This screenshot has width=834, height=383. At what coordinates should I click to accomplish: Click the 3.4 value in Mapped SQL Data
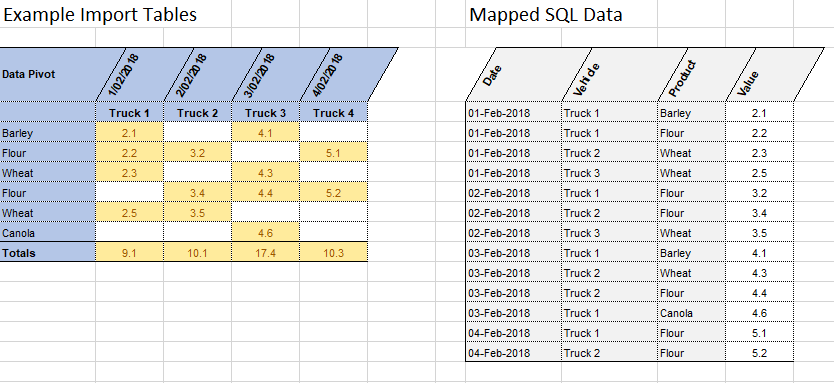click(760, 213)
